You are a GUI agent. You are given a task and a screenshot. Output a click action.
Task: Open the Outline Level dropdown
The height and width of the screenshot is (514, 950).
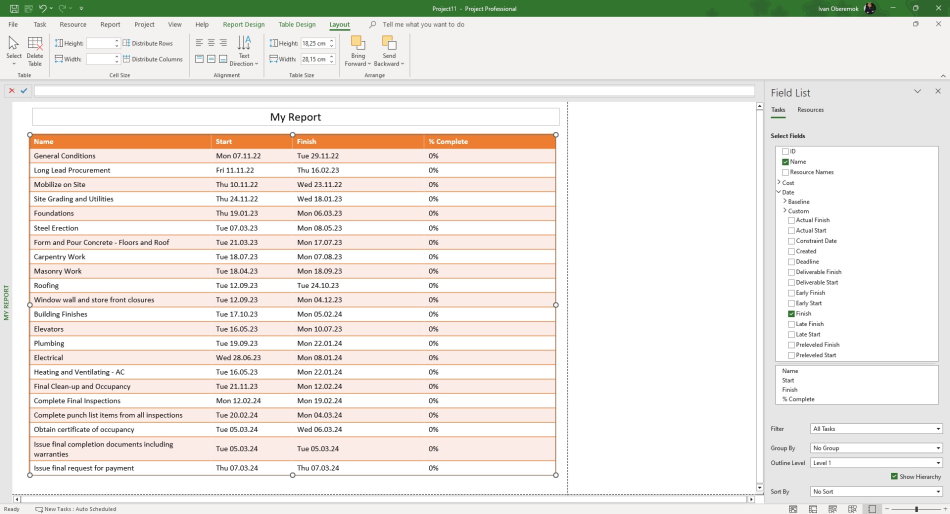[x=876, y=462]
